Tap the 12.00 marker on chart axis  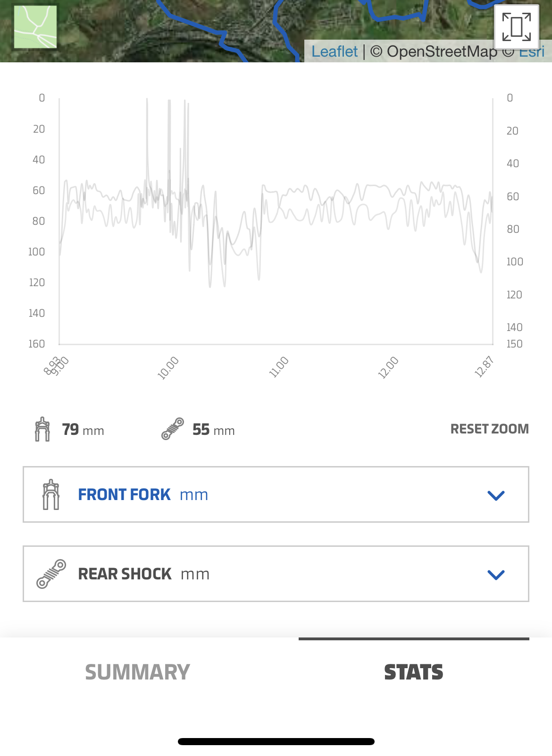coord(388,368)
